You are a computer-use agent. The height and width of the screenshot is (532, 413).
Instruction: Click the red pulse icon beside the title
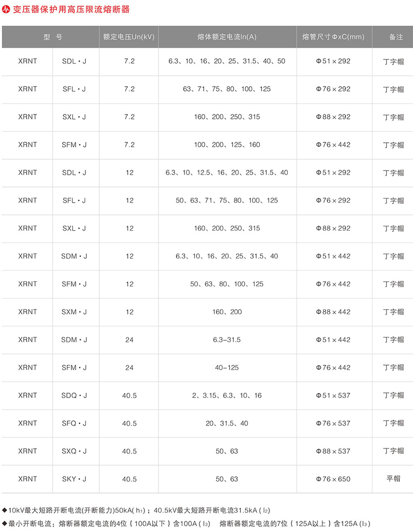(6, 10)
